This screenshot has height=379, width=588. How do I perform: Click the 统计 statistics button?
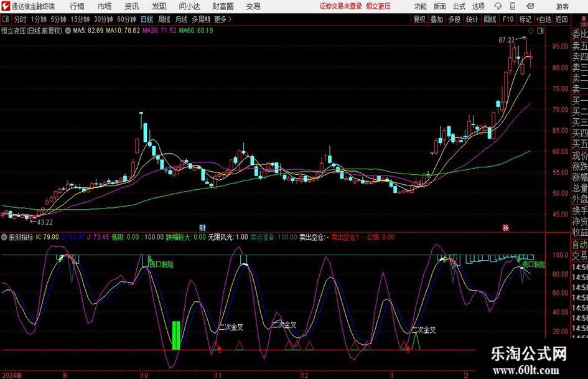[x=472, y=19]
